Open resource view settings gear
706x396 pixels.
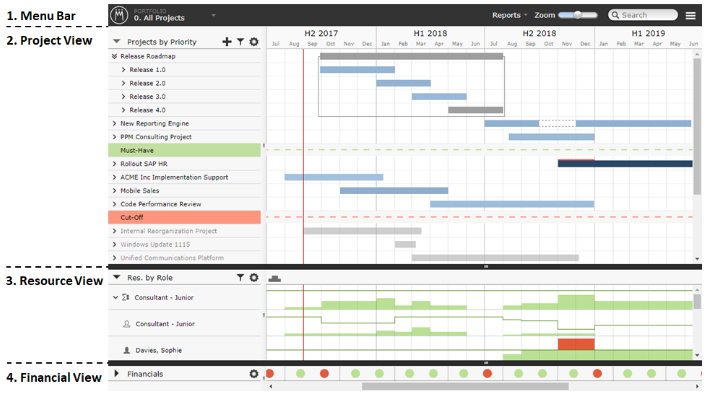click(x=254, y=278)
